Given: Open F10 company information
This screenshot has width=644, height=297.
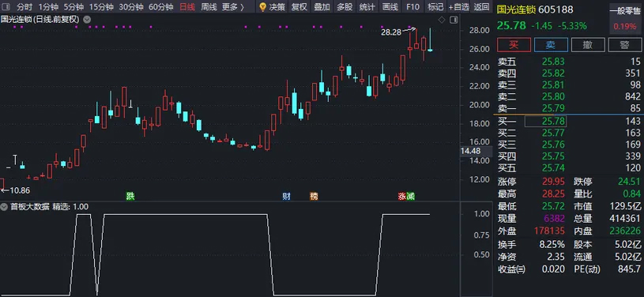Looking at the screenshot, I should [412, 7].
